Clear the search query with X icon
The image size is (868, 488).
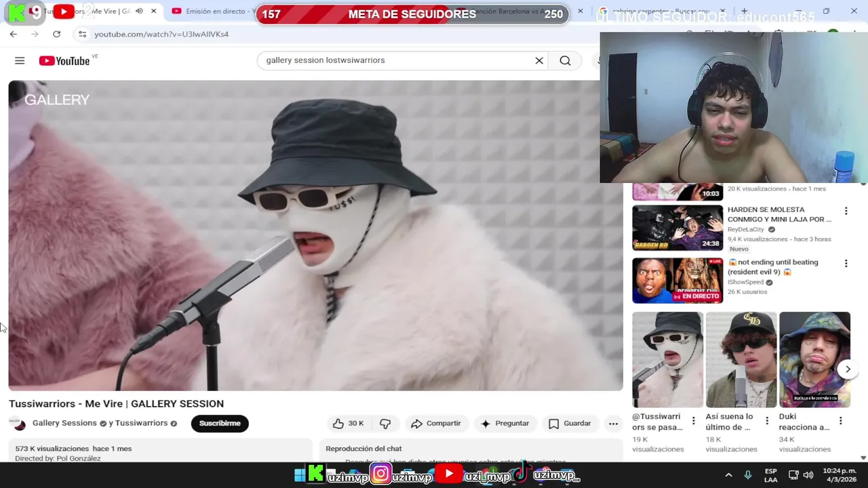pyautogui.click(x=539, y=61)
